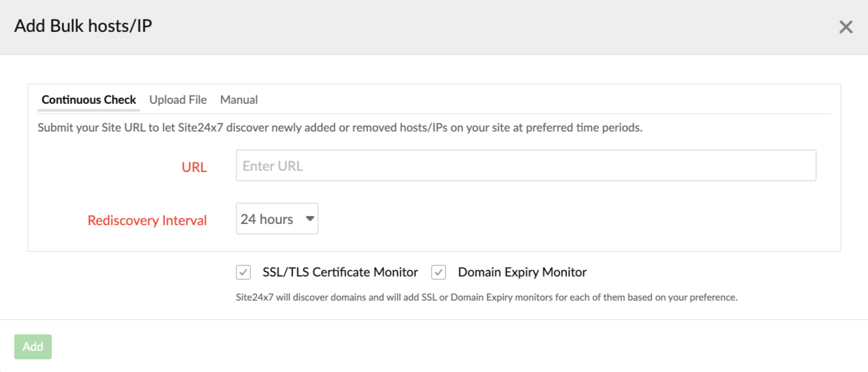Click the red Rediscovery Interval label
This screenshot has height=372, width=868.
[x=147, y=220]
